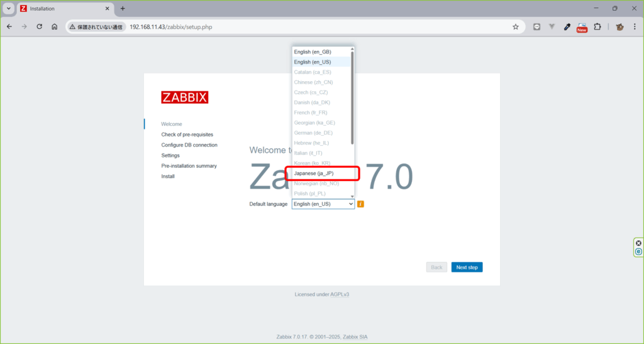Screen dimensions: 644x344
Task: Select Hebrew (he_IL) language option
Action: click(x=321, y=143)
